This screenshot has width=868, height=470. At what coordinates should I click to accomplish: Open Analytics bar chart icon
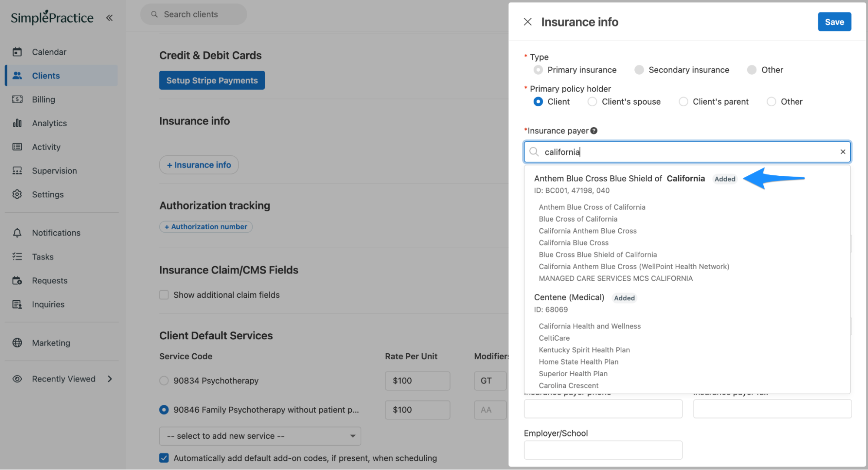[17, 123]
